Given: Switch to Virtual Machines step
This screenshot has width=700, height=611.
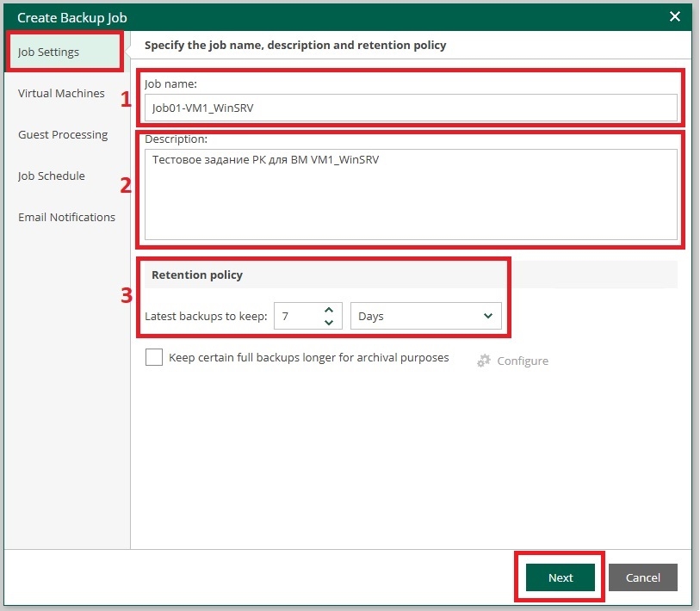Looking at the screenshot, I should (61, 93).
